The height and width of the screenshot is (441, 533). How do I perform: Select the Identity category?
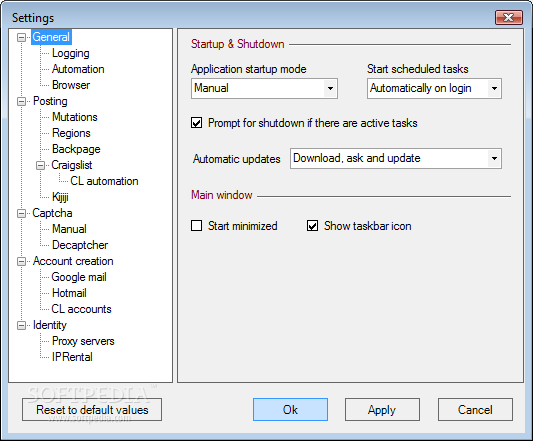(x=50, y=325)
